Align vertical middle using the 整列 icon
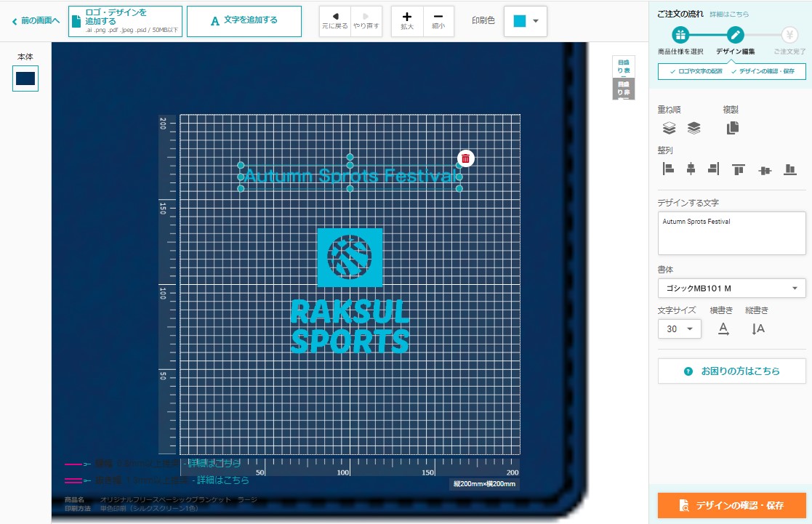This screenshot has width=812, height=524. (x=764, y=170)
